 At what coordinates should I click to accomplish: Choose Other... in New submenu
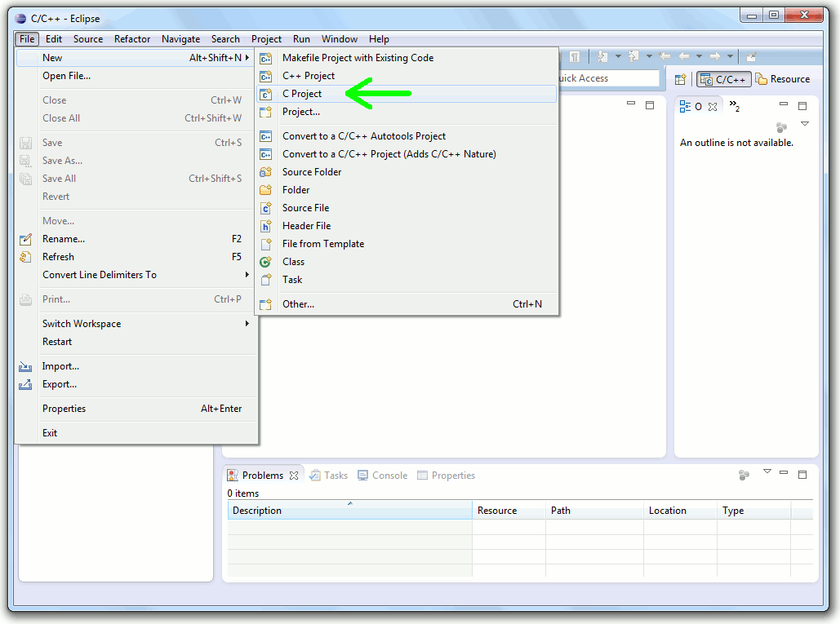[407, 304]
